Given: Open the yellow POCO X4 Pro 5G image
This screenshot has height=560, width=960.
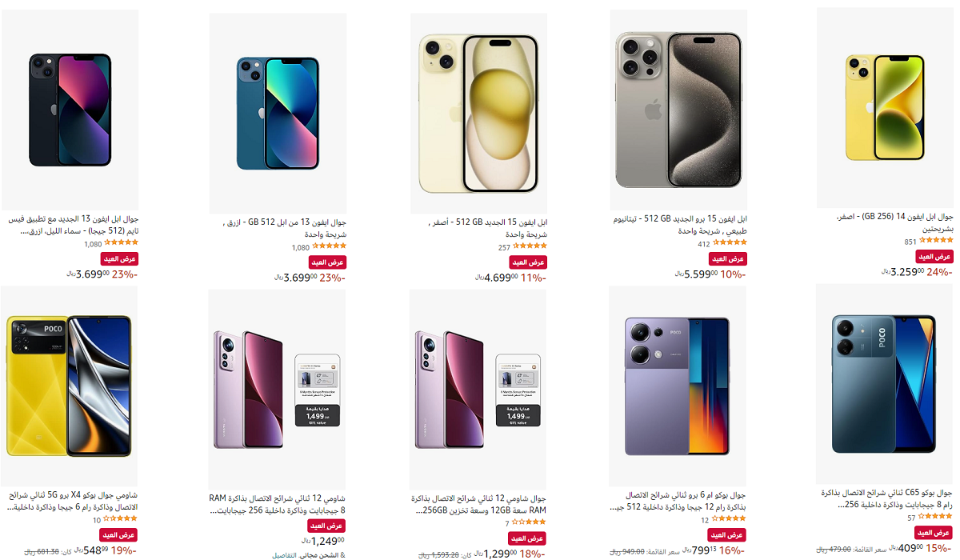Looking at the screenshot, I should click(69, 387).
